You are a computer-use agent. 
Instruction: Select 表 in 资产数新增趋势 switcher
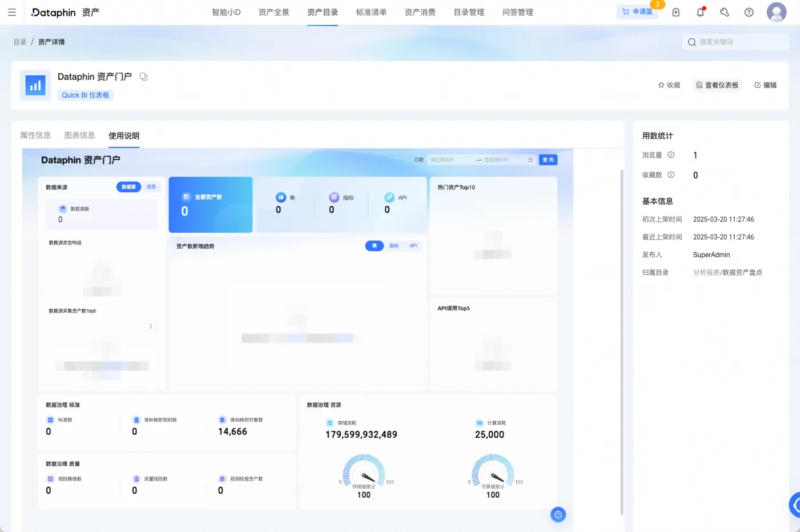(x=374, y=246)
